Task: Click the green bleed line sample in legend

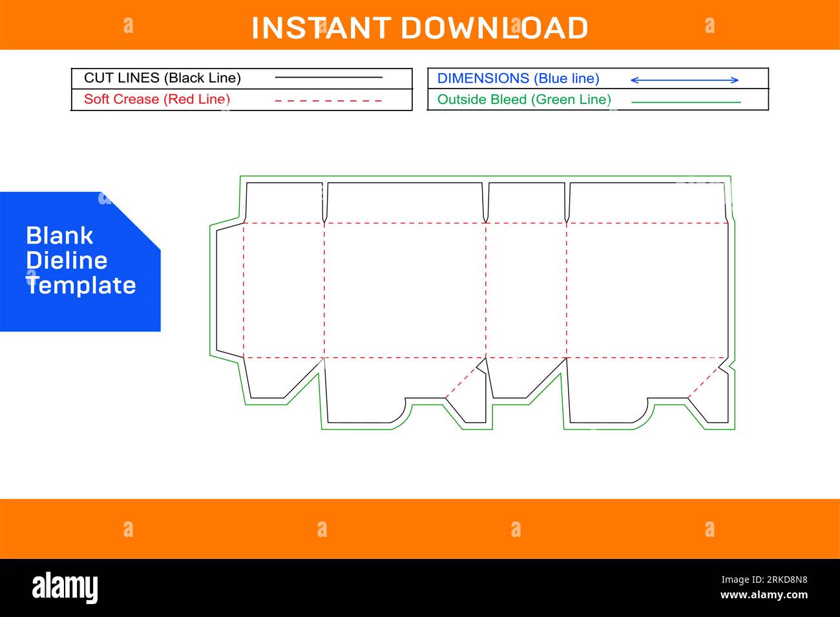Action: [686, 102]
